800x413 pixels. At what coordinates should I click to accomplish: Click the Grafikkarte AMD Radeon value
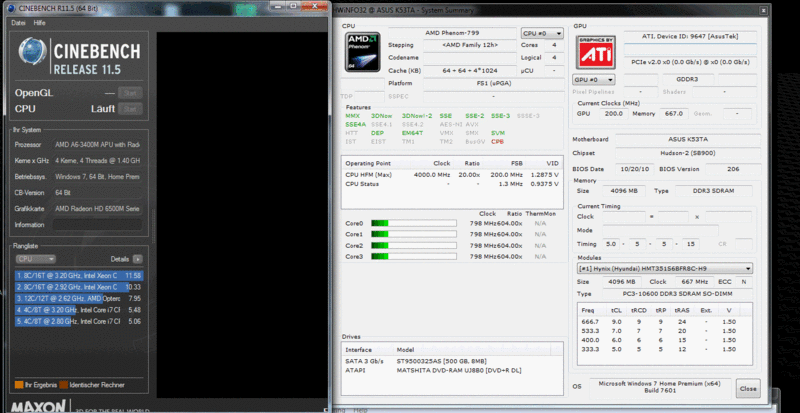click(97, 209)
